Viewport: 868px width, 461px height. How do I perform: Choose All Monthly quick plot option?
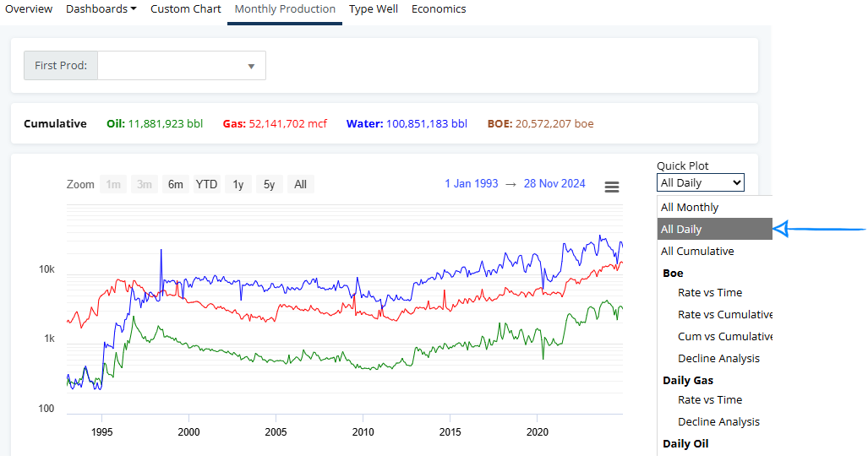[x=690, y=208]
